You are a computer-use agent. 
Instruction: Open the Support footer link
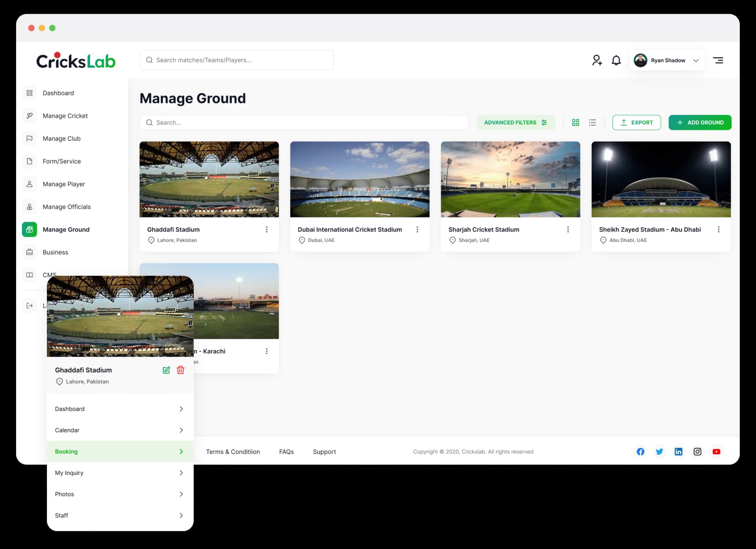(324, 452)
